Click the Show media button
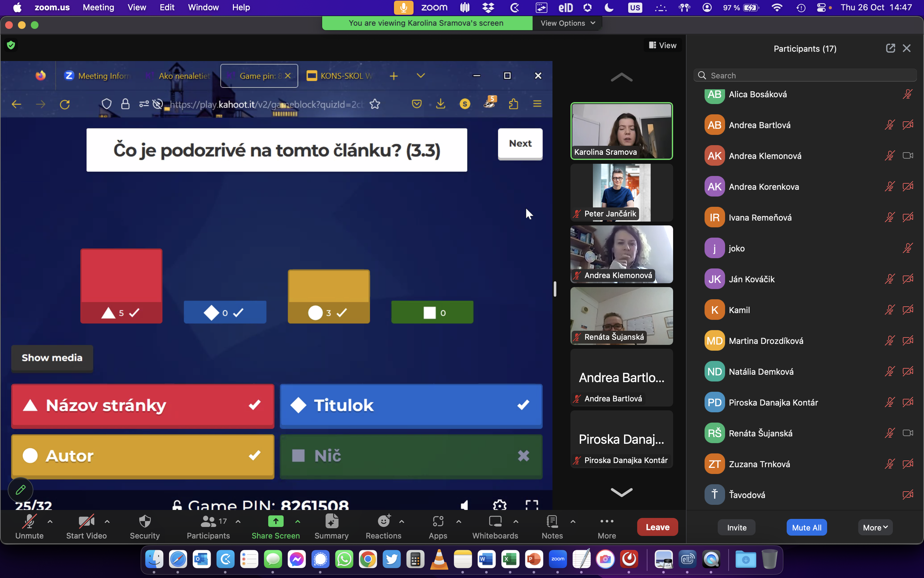The height and width of the screenshot is (578, 924). click(52, 358)
